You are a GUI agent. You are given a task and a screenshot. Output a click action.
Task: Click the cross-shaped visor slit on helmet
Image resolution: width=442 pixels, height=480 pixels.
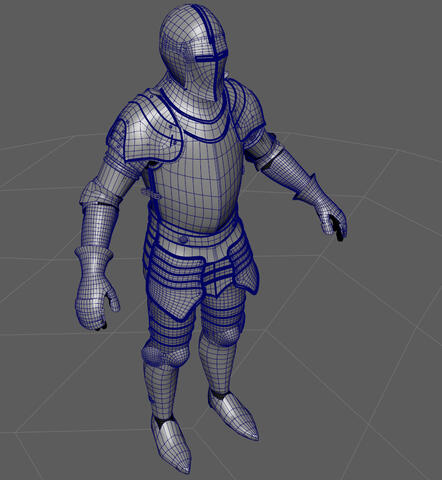213,59
